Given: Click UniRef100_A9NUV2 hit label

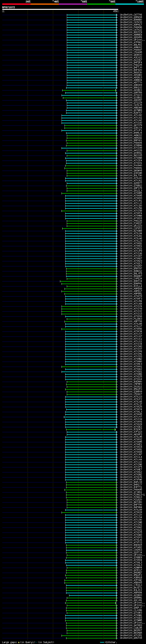Looking at the screenshot, I should (131, 47).
